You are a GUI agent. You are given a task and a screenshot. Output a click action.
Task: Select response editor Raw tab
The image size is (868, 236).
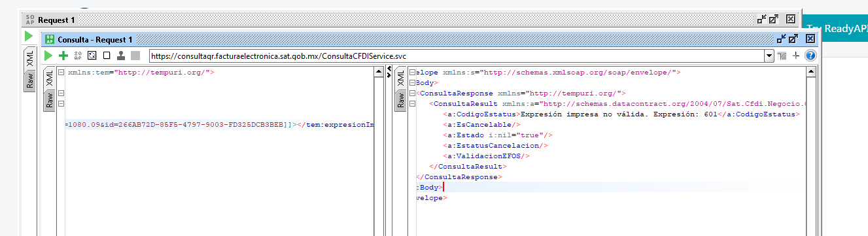point(401,101)
